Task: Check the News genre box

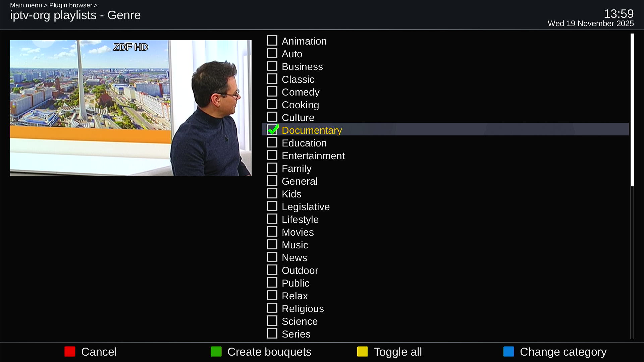Action: click(272, 257)
